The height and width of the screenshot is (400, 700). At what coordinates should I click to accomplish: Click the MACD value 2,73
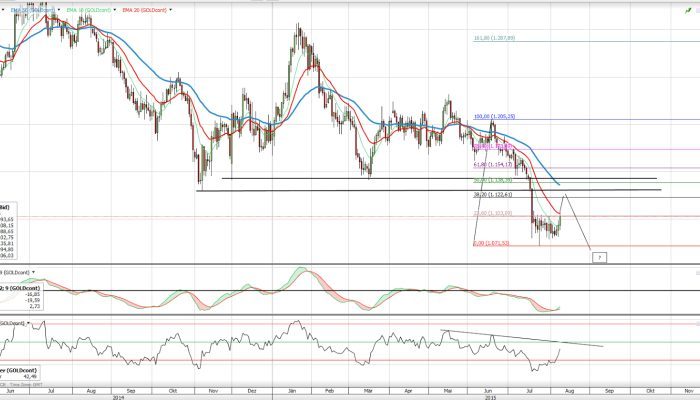click(x=34, y=306)
